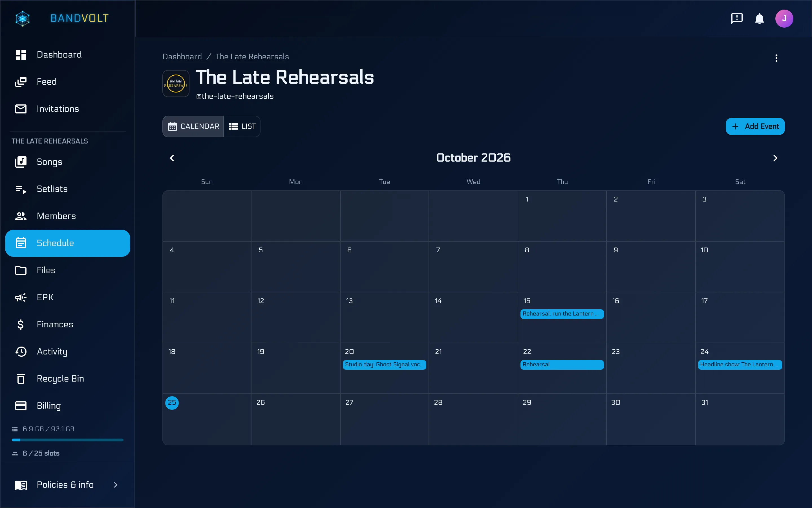Select October 1 day cell
The height and width of the screenshot is (508, 812).
click(x=562, y=216)
